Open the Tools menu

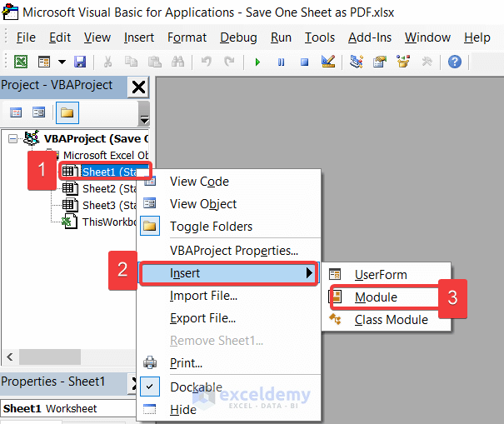click(320, 37)
